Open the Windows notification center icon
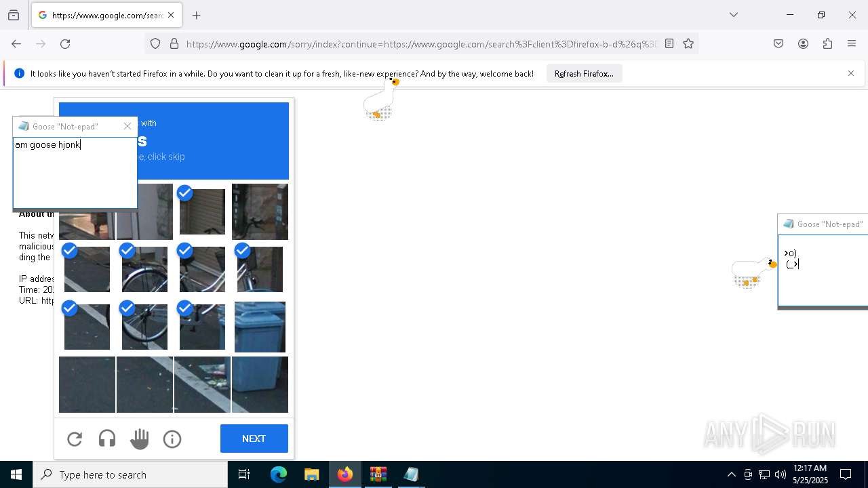Viewport: 868px width, 488px height. click(x=846, y=474)
